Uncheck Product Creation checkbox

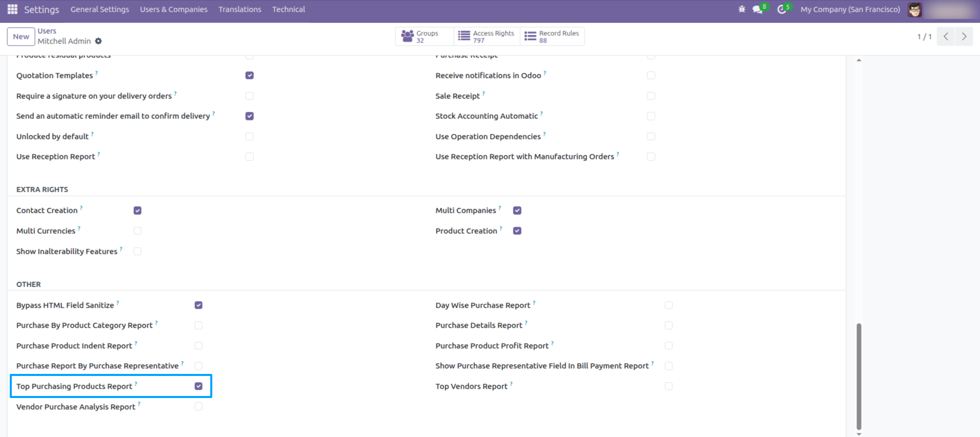pos(517,231)
